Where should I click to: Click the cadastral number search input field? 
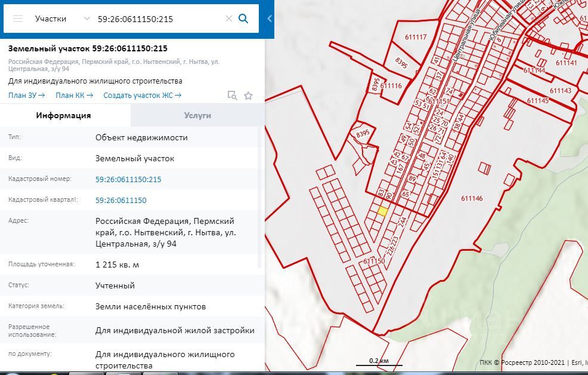[x=158, y=19]
